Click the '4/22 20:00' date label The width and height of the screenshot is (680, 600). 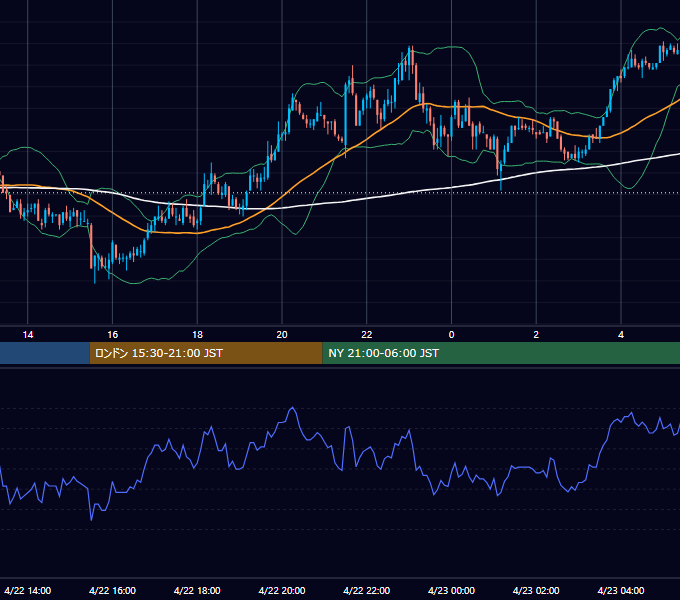coord(282,590)
